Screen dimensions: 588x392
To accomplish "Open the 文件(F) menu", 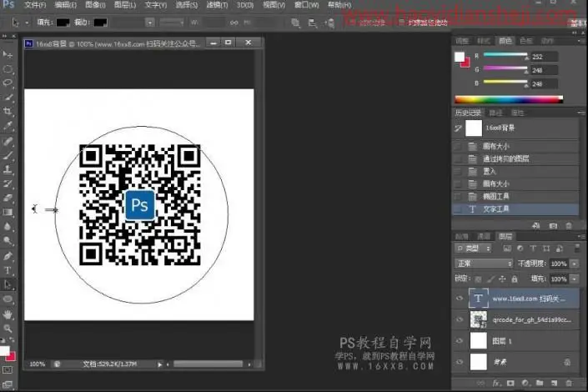I will point(35,5).
